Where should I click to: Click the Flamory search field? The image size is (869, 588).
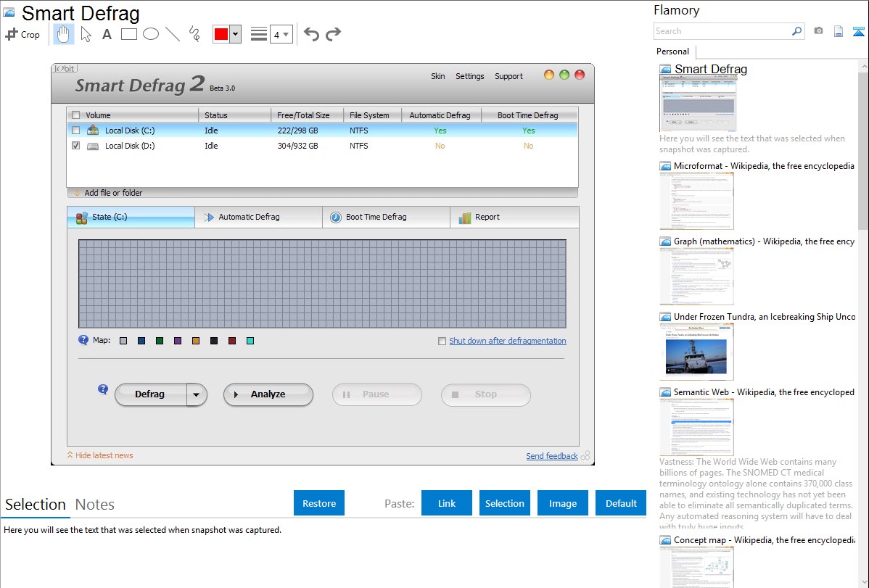tap(722, 31)
